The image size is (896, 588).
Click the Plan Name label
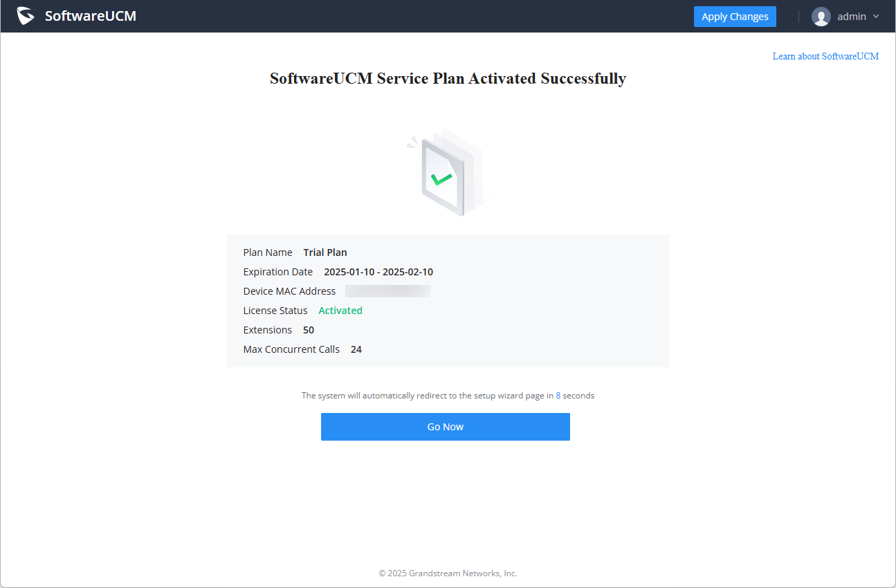tap(268, 252)
